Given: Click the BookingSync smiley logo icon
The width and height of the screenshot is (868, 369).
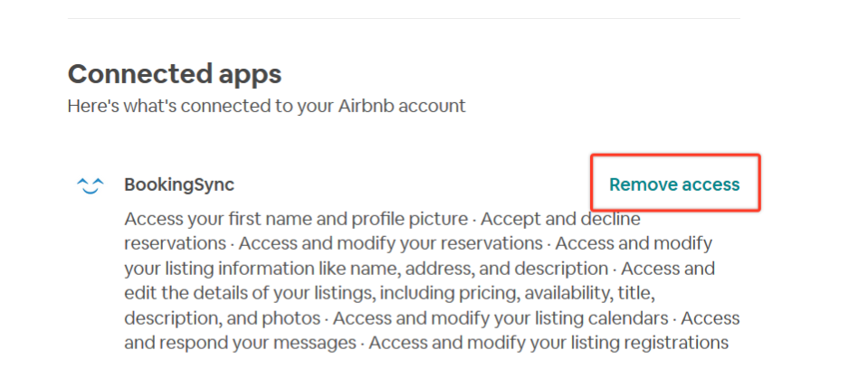Looking at the screenshot, I should coord(91,184).
